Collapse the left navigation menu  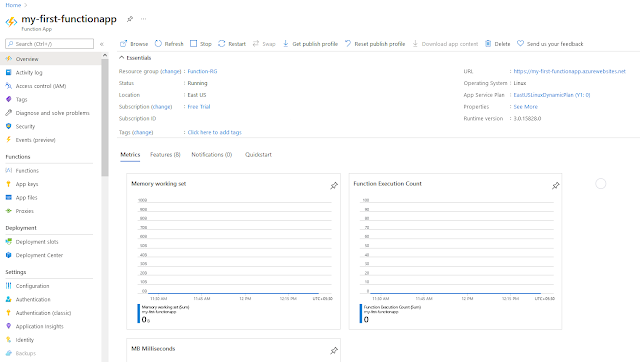[x=102, y=44]
